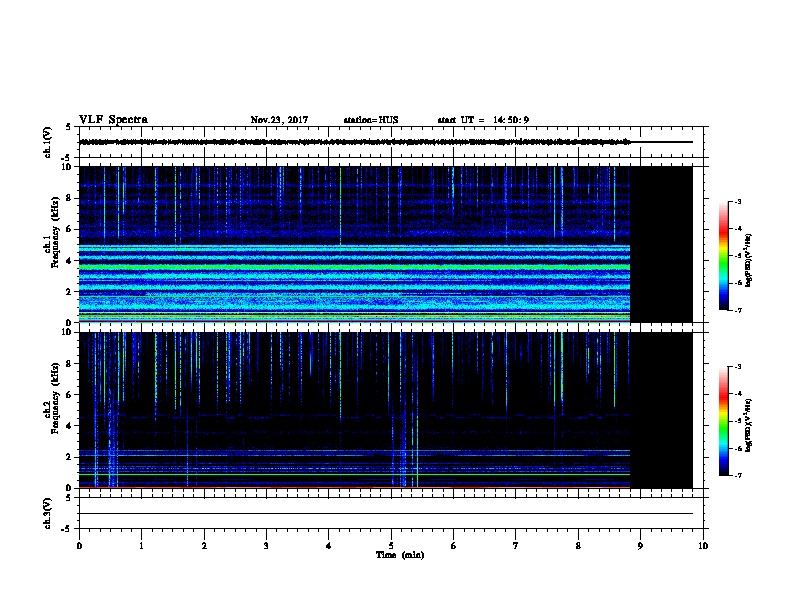Click the ch.1 spectrogram color scale bar
This screenshot has height=612, width=792.
click(x=723, y=256)
